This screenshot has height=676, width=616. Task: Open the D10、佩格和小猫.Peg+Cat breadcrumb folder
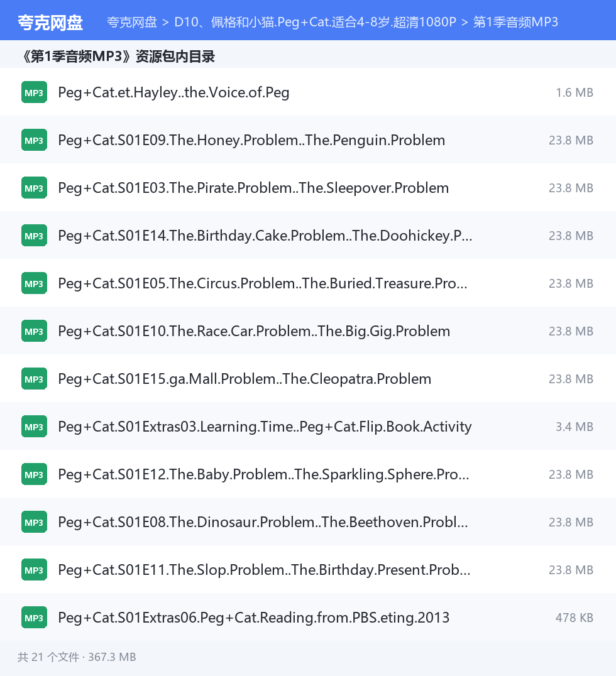tap(315, 22)
